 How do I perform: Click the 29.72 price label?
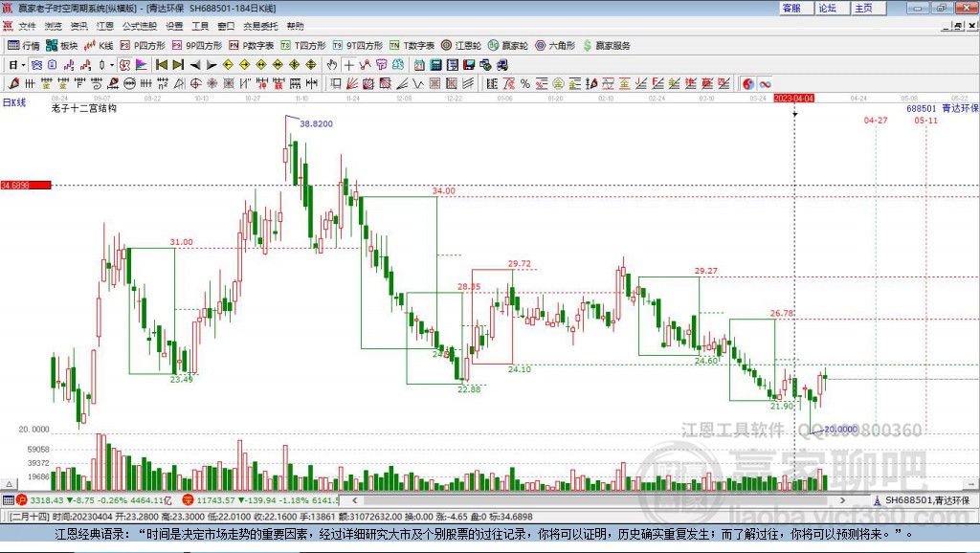pyautogui.click(x=520, y=264)
